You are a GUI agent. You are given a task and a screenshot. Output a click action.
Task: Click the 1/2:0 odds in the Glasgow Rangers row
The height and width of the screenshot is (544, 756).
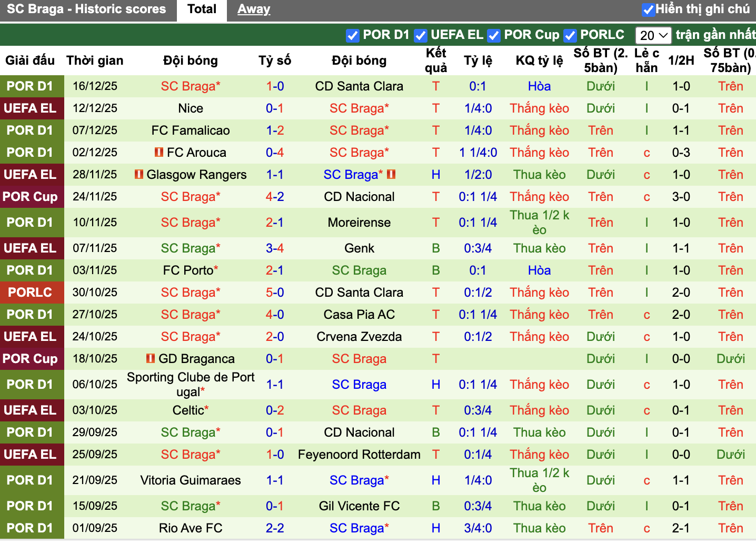pos(478,175)
